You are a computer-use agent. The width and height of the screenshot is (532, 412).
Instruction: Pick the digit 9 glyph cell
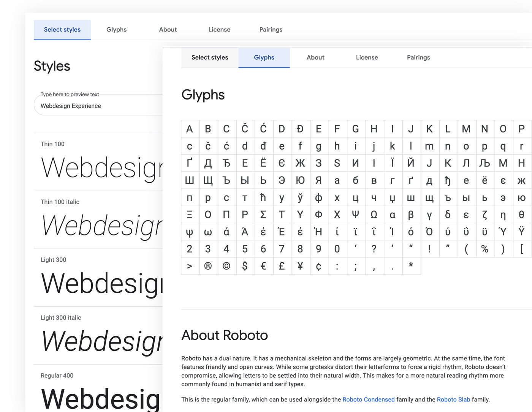tap(318, 249)
